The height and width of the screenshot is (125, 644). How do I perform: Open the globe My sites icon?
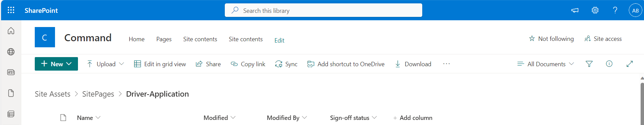click(11, 52)
